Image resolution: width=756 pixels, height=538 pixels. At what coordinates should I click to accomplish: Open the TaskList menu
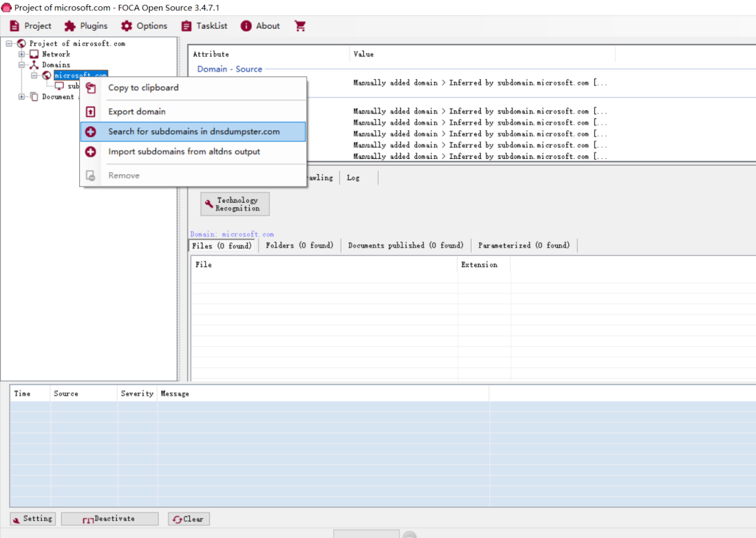click(x=204, y=26)
